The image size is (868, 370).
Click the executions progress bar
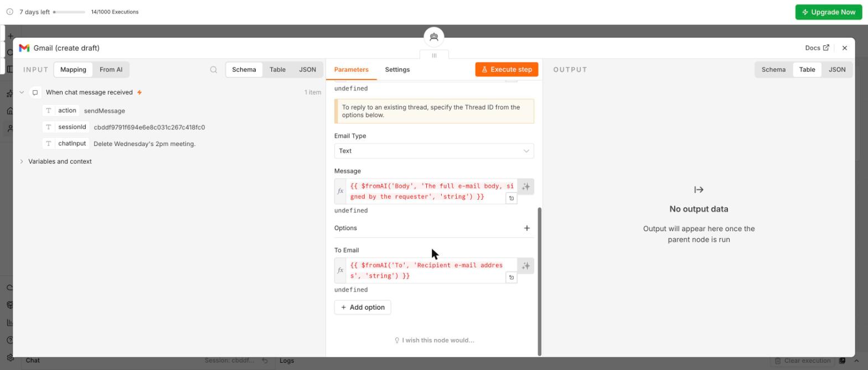click(x=69, y=12)
